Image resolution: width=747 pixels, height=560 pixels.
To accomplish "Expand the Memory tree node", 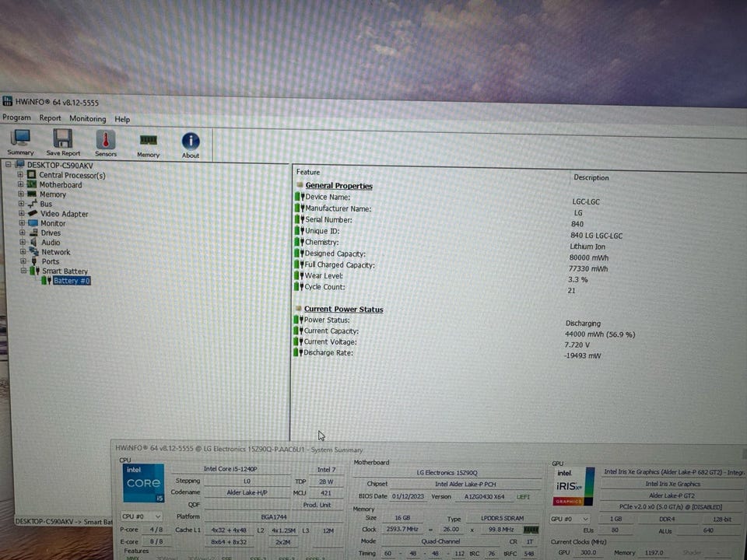I will pos(21,194).
